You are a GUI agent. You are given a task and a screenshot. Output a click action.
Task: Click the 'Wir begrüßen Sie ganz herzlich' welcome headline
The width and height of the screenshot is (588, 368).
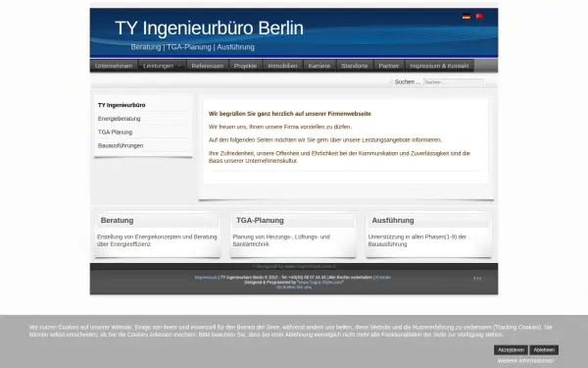(x=290, y=114)
